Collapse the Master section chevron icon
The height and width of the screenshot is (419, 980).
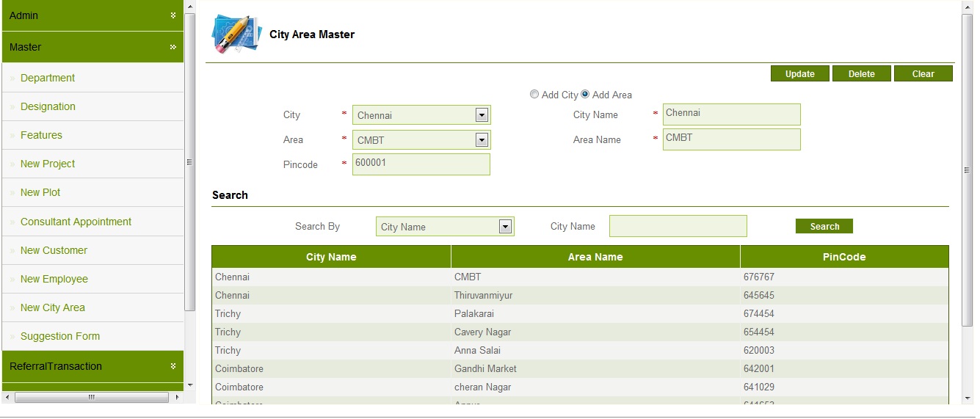(173, 47)
